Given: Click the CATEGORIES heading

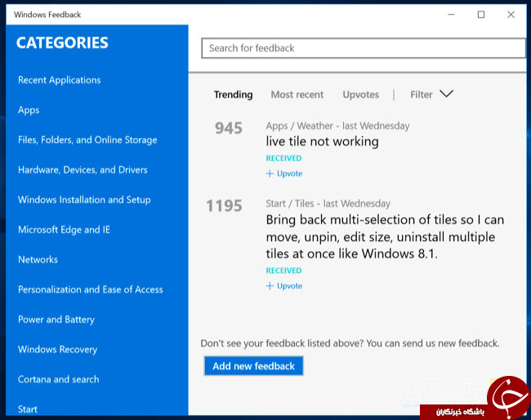Looking at the screenshot, I should [x=62, y=42].
